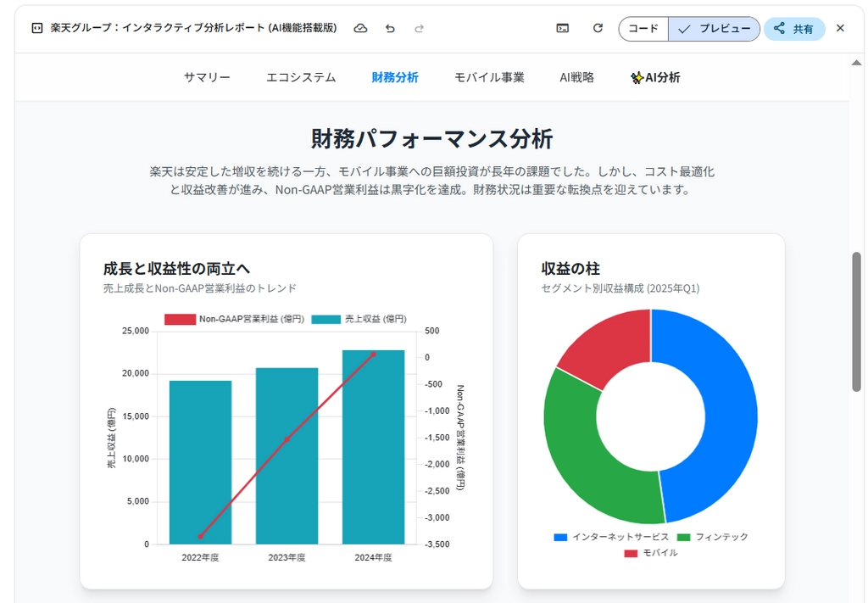Viewport: 868px width, 603px height.
Task: Click the 2022年度 line data point
Action: click(x=200, y=536)
